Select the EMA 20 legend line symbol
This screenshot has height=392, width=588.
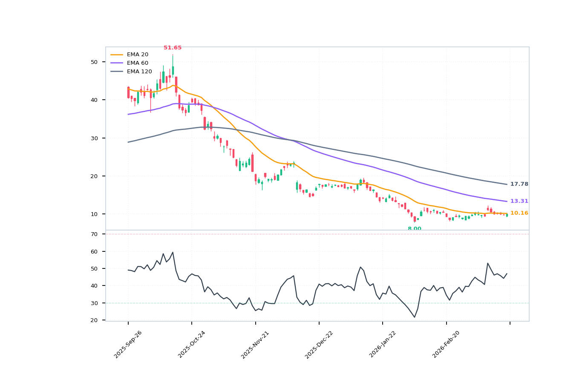pyautogui.click(x=117, y=55)
